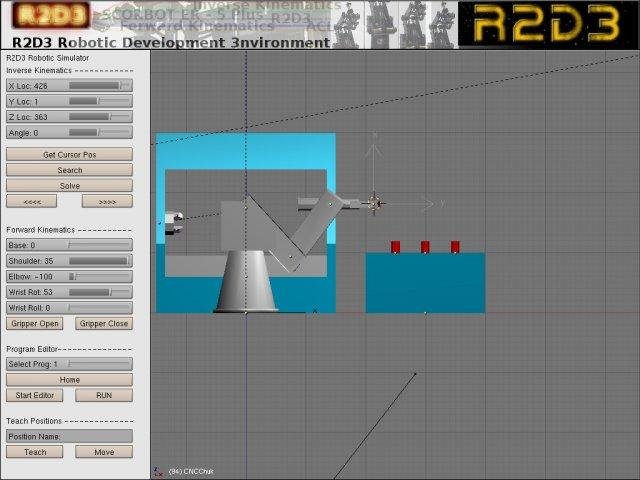Click the axis orientation icon at bottom-left of viewport
640x480 pixels.
(158, 472)
